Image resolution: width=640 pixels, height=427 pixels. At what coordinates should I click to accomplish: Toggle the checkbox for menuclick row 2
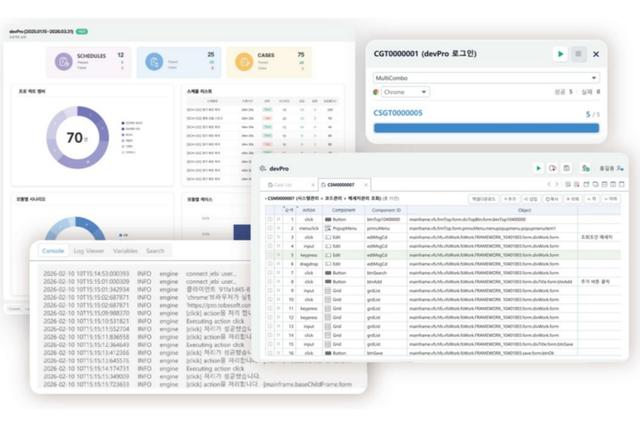click(269, 227)
